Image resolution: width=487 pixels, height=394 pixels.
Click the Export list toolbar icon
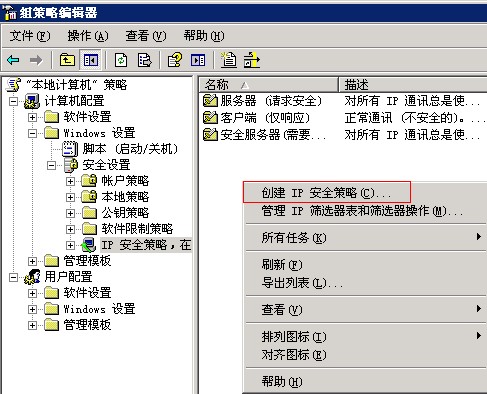[x=144, y=60]
